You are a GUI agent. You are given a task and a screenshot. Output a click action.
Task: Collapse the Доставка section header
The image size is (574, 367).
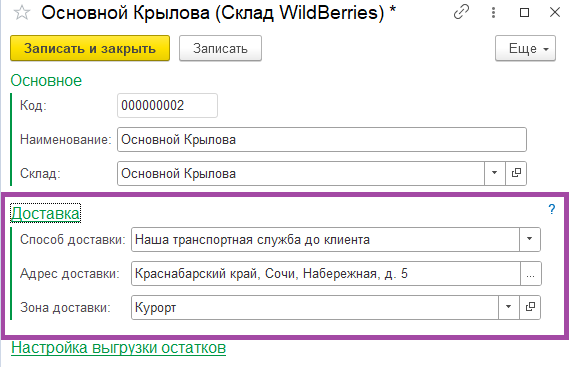click(x=45, y=213)
